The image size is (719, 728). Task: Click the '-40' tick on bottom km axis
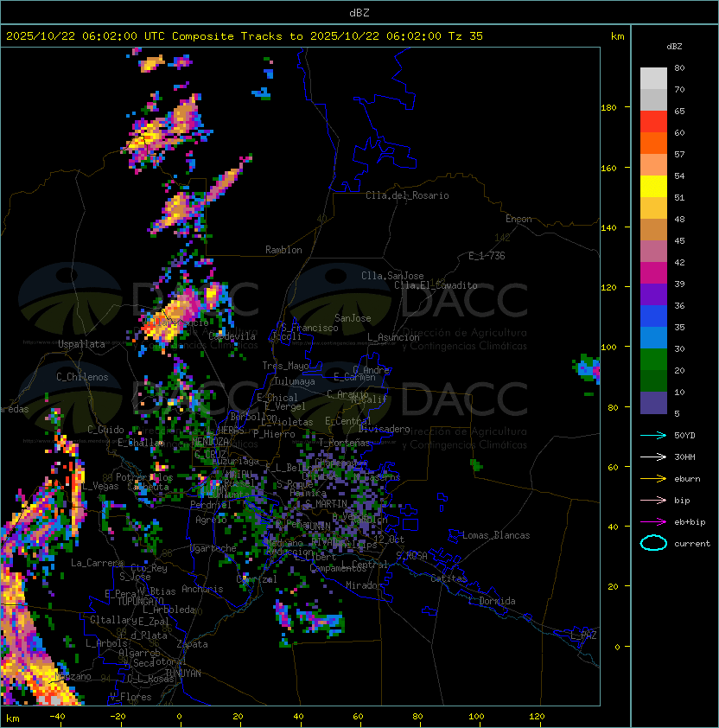pyautogui.click(x=57, y=717)
